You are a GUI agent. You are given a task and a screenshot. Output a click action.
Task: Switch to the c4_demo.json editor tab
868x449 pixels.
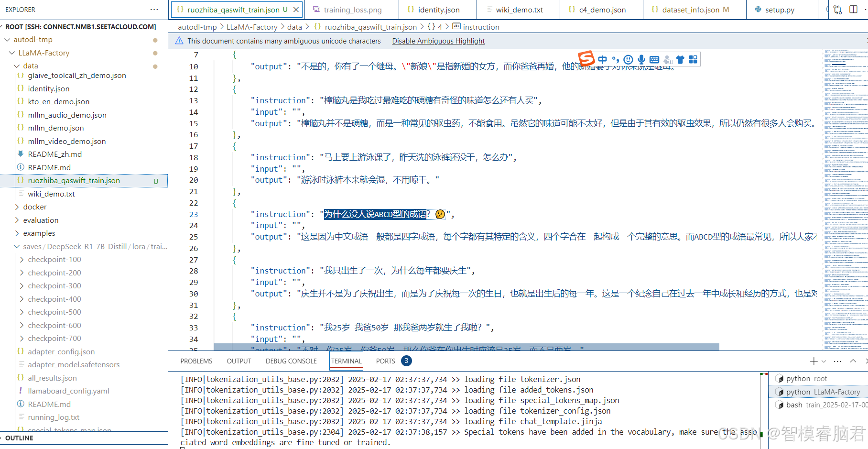[x=602, y=10]
